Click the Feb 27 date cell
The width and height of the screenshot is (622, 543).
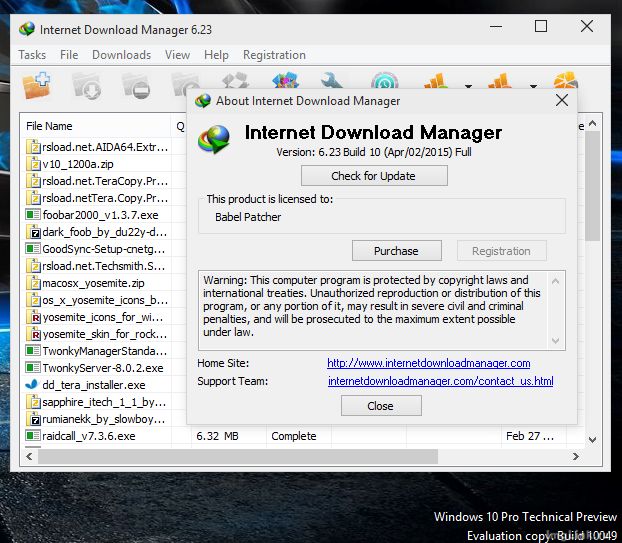[530, 436]
